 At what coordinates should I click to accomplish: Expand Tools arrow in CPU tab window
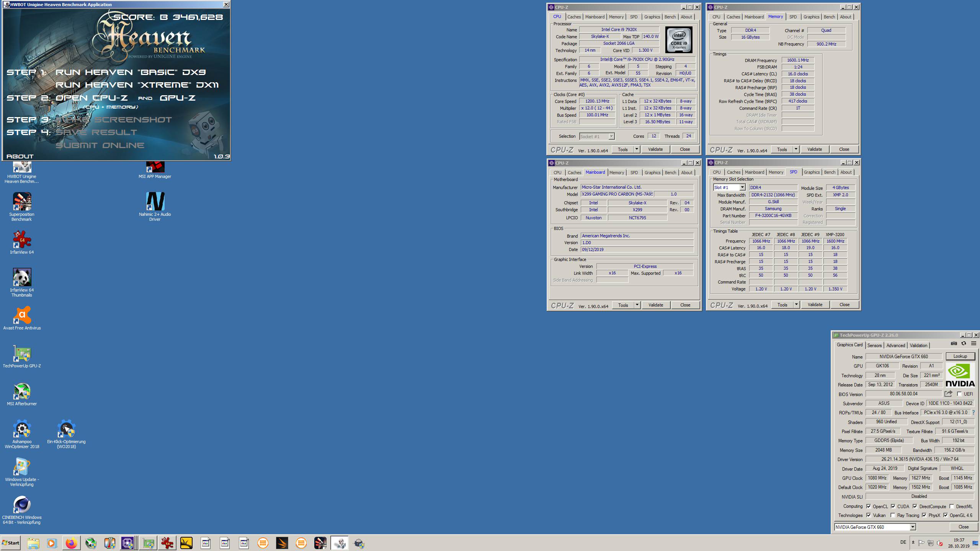[637, 149]
